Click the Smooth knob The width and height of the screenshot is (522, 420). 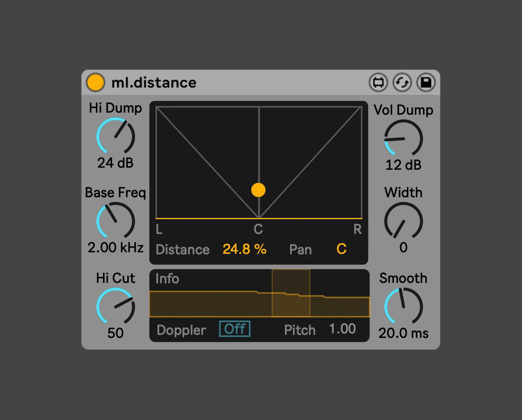(403, 306)
